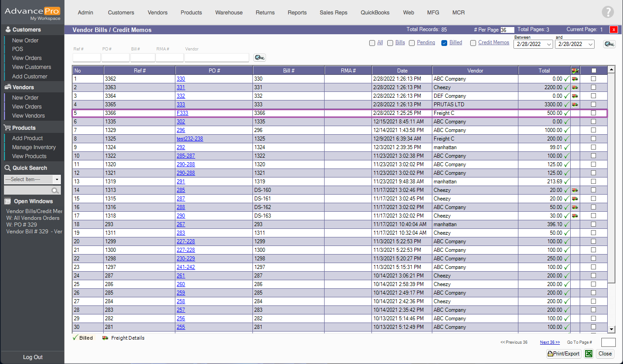Click the table scrollbar down arrow
623x364 pixels.
click(x=611, y=329)
